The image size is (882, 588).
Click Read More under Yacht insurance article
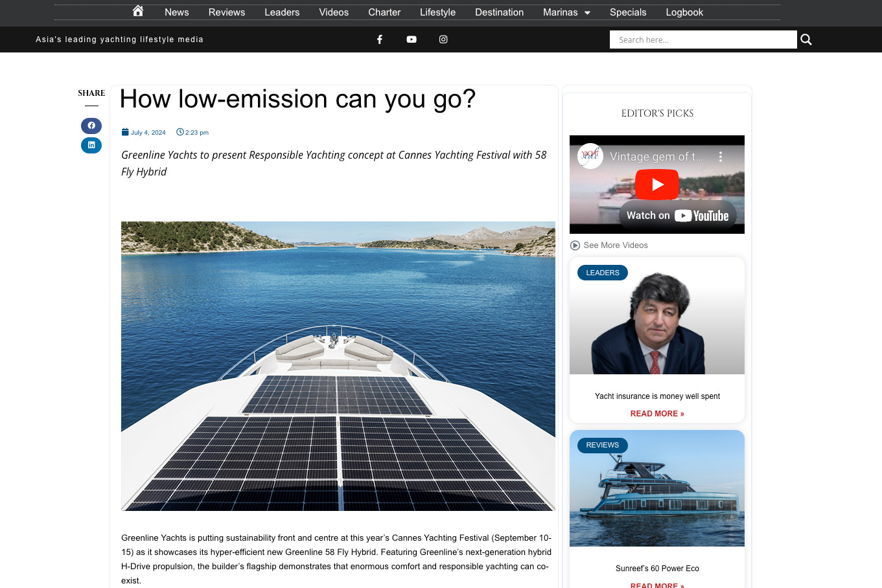coord(657,414)
